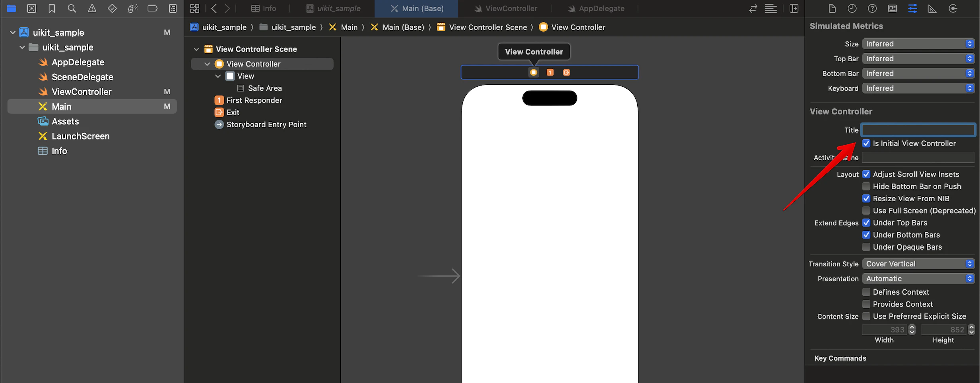Open the Find navigator magnifier icon
This screenshot has width=980, height=383.
72,8
